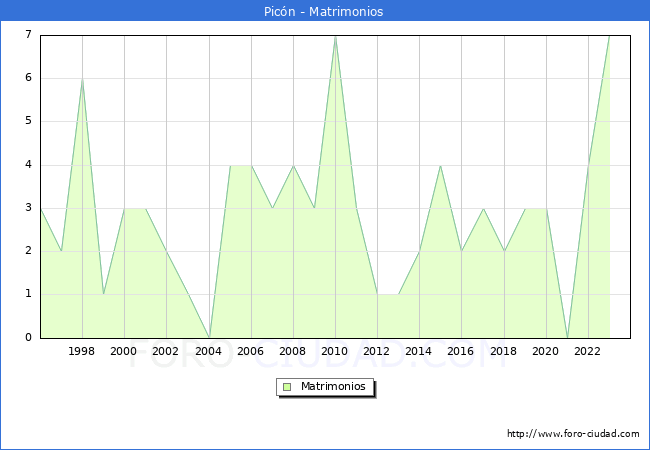This screenshot has width=650, height=450.
Task: Click the 2002 x-axis label
Action: (165, 351)
